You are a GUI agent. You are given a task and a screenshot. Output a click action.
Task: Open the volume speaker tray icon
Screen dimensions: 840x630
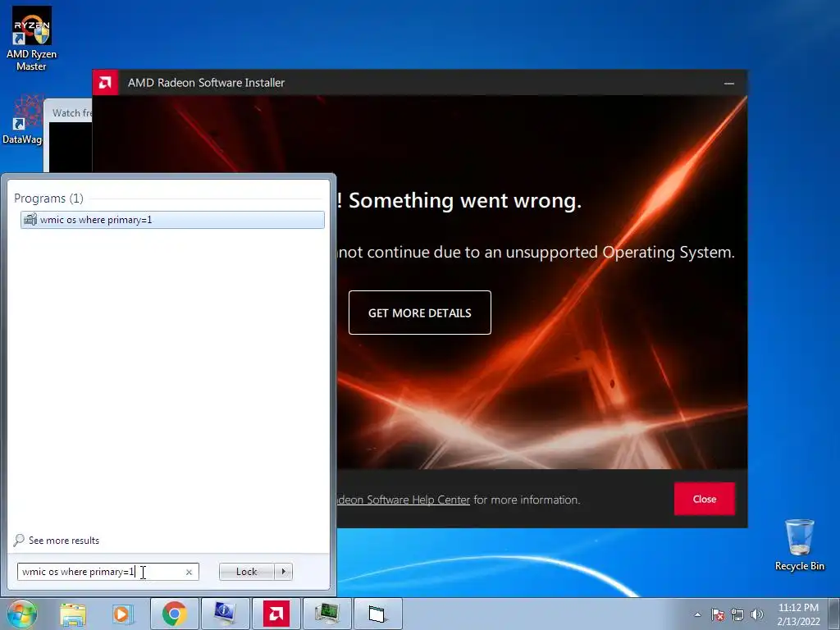pos(756,614)
